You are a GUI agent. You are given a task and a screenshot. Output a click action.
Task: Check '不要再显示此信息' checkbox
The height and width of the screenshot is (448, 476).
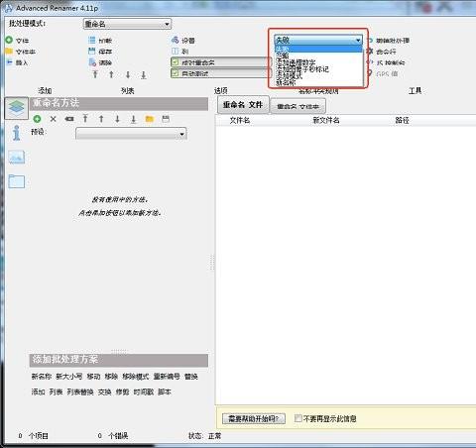click(297, 418)
